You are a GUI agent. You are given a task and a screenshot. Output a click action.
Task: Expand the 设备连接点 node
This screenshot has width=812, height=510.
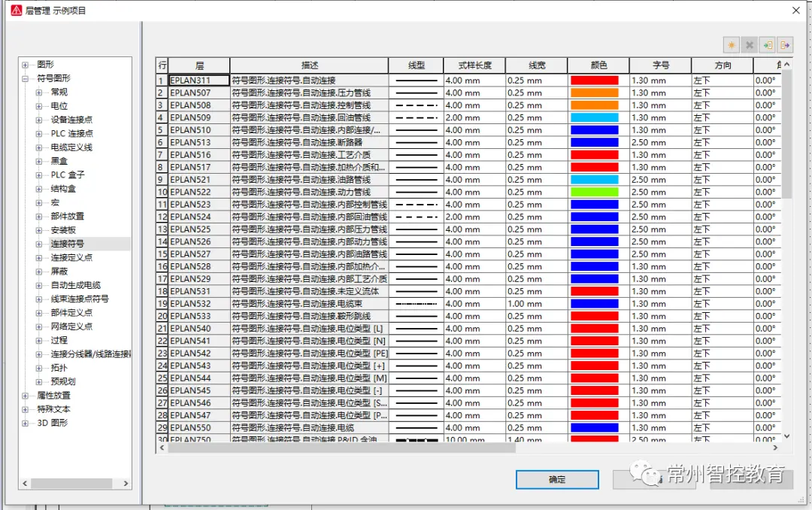point(39,120)
